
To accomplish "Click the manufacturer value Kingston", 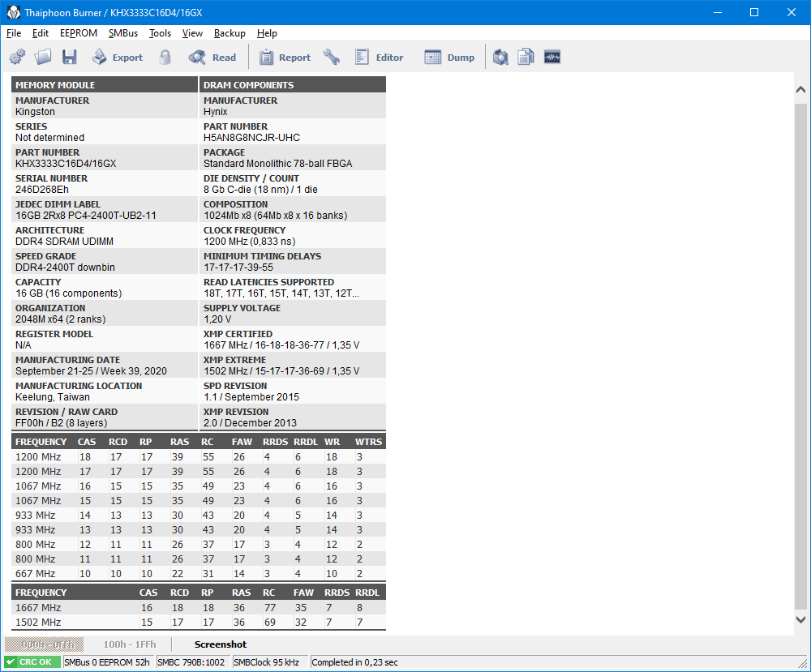I will [x=35, y=112].
